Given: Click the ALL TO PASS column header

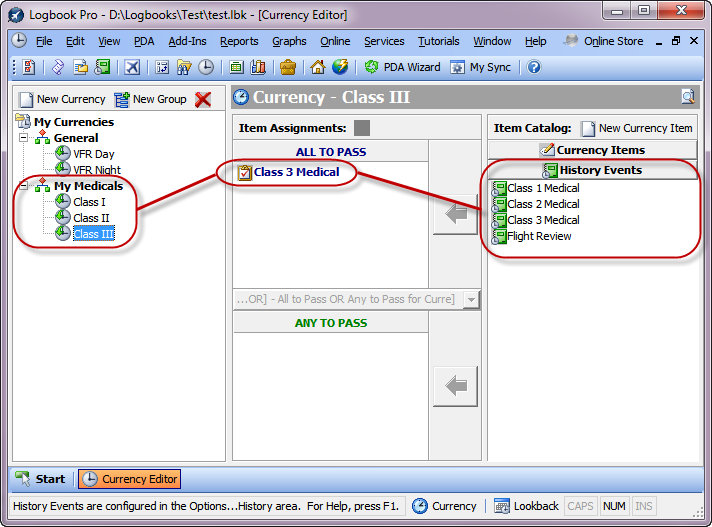Looking at the screenshot, I should (331, 152).
